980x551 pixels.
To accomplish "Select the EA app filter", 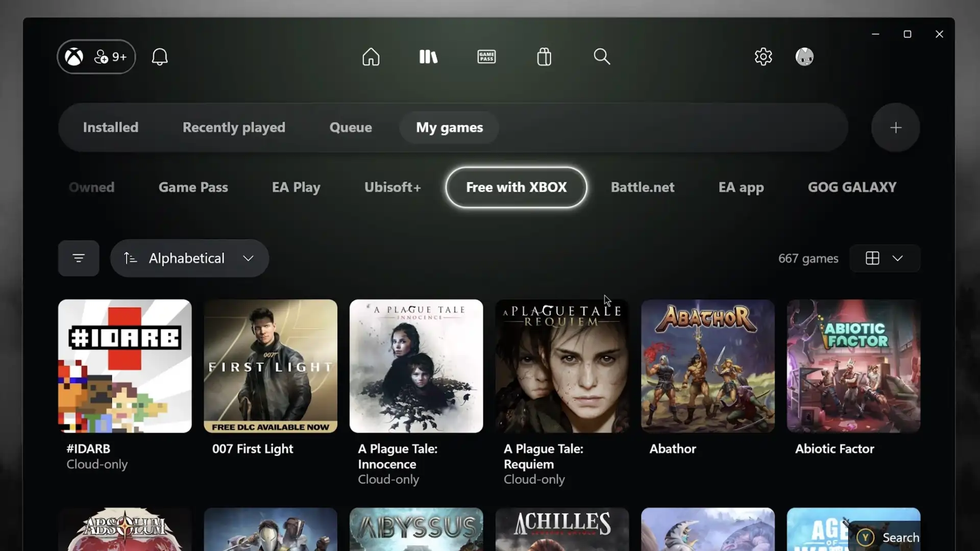I will [741, 187].
